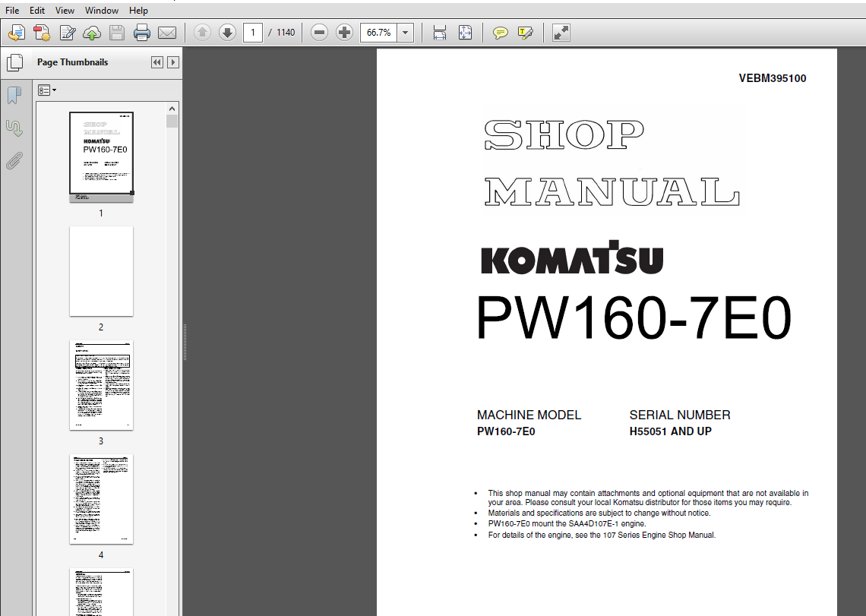Open the Window menu

coord(102,11)
